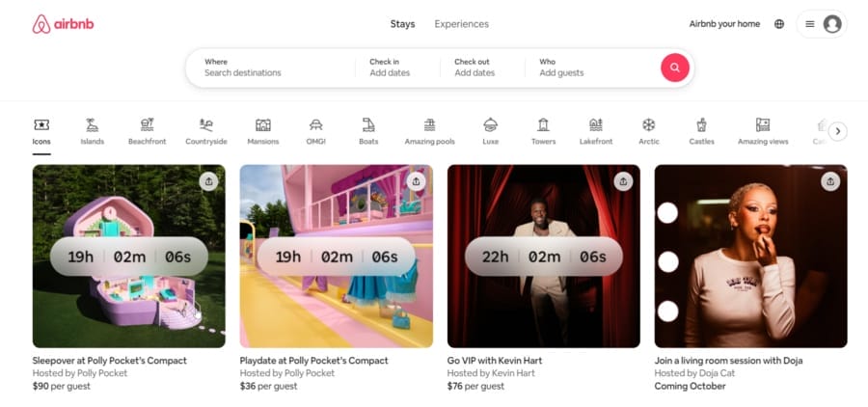This screenshot has height=407, width=868.
Task: Switch to the Experiences tab
Action: [x=462, y=24]
